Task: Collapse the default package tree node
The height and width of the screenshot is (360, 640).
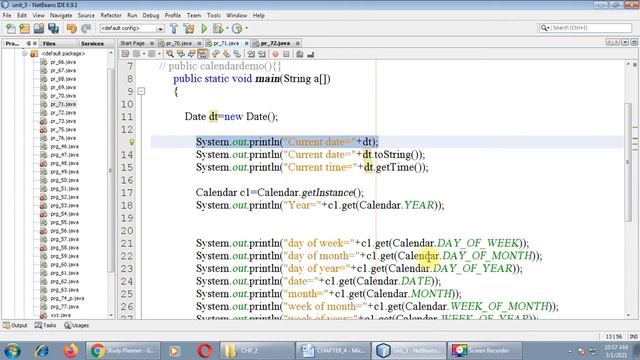Action: 24,53
